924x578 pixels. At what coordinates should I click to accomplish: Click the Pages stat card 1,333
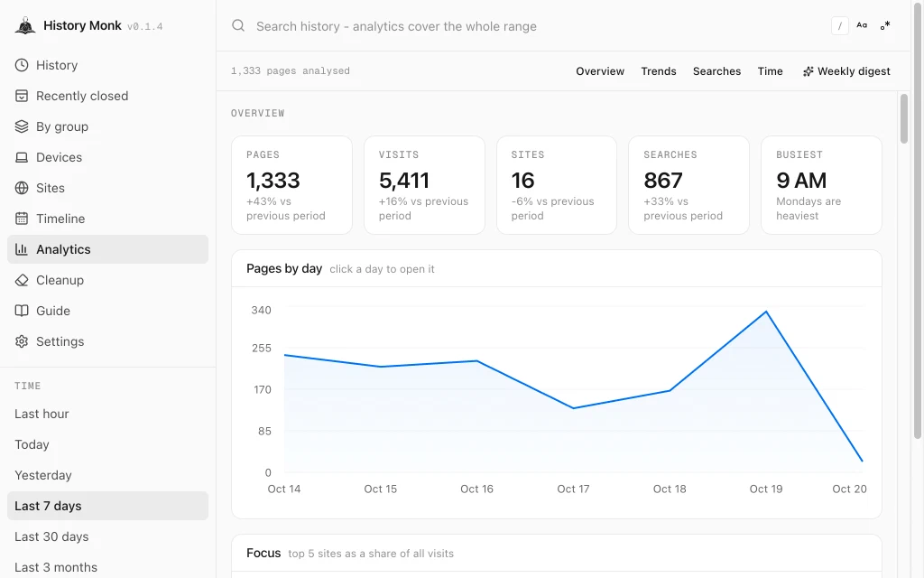pyautogui.click(x=291, y=185)
